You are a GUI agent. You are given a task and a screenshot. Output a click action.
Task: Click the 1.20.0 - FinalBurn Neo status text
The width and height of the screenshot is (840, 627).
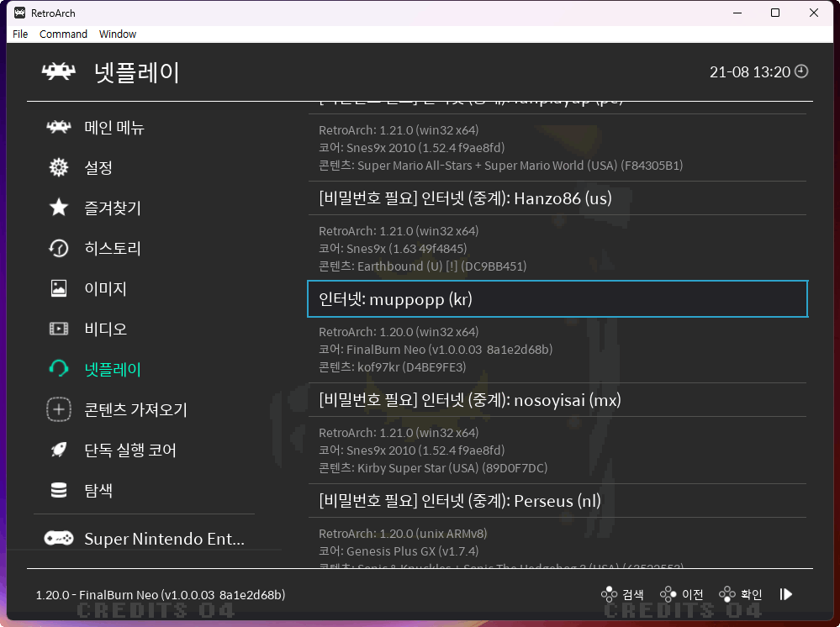pyautogui.click(x=160, y=595)
